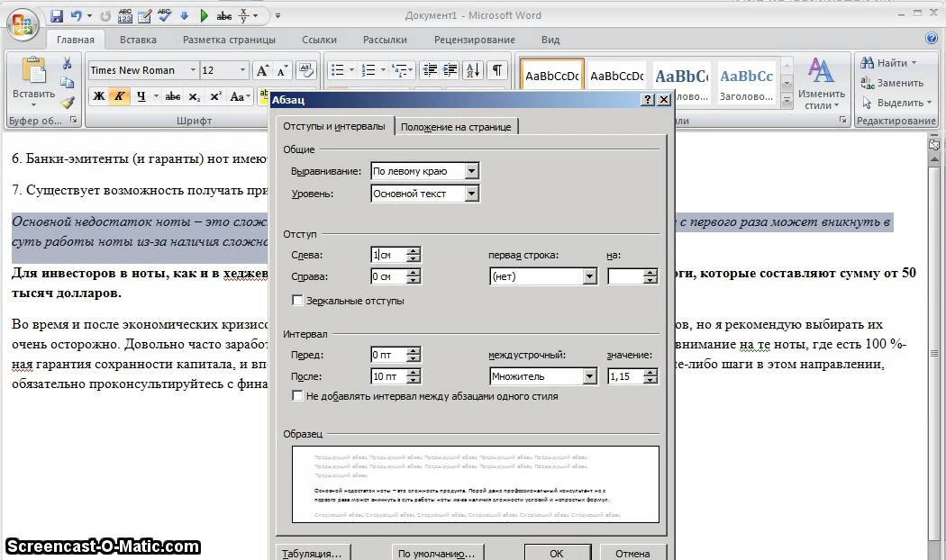The image size is (946, 560).
Task: Confirm the dialog with OK
Action: coord(557,553)
